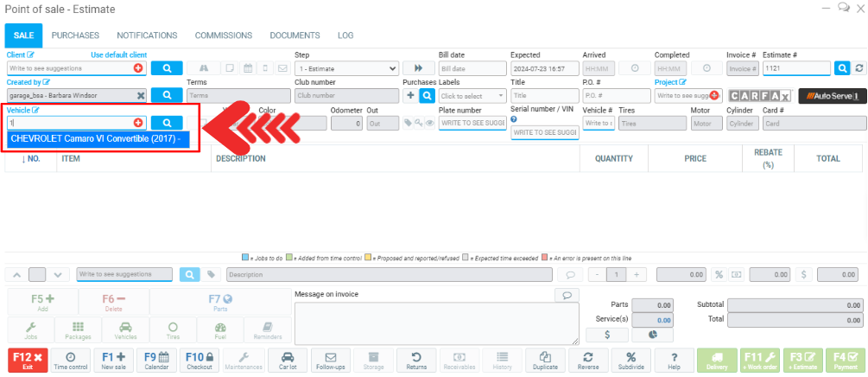Open Follow-ups envelope icon
868x377 pixels.
pyautogui.click(x=330, y=360)
